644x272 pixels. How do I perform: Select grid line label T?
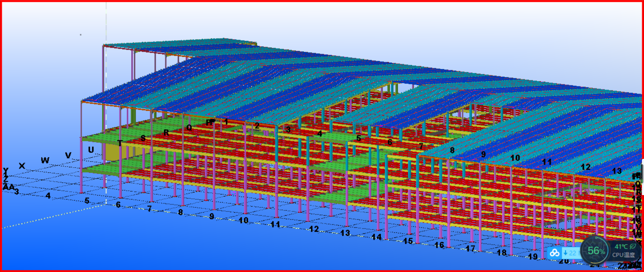(120, 143)
